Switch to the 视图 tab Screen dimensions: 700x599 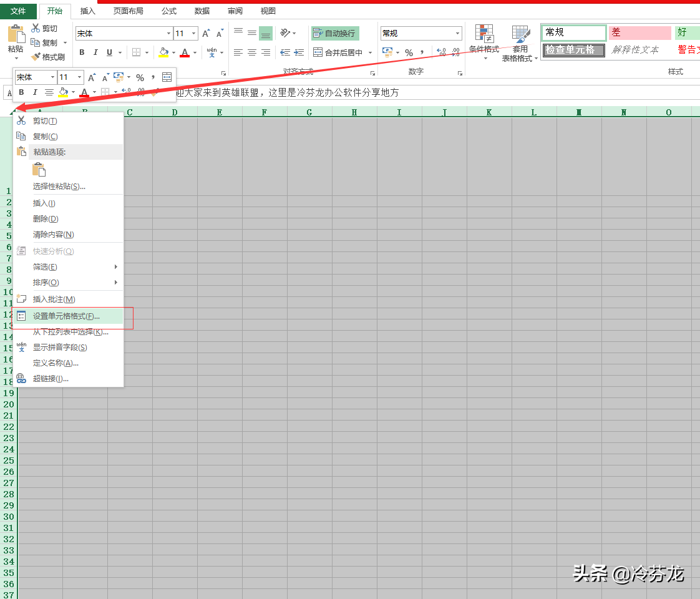(268, 11)
